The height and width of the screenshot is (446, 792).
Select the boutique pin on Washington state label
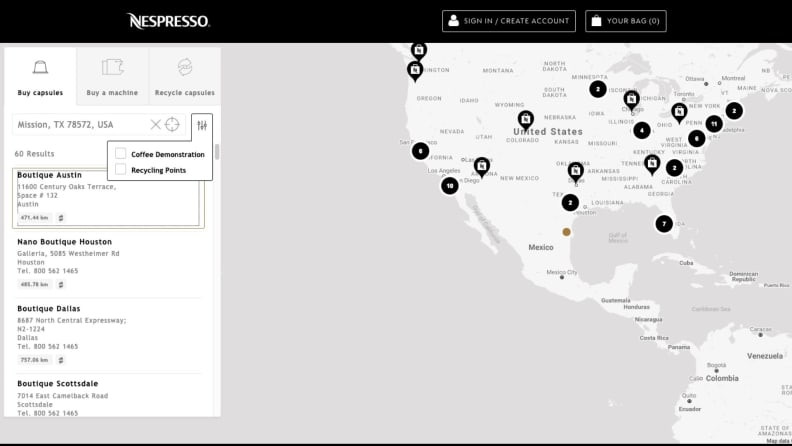(x=415, y=71)
